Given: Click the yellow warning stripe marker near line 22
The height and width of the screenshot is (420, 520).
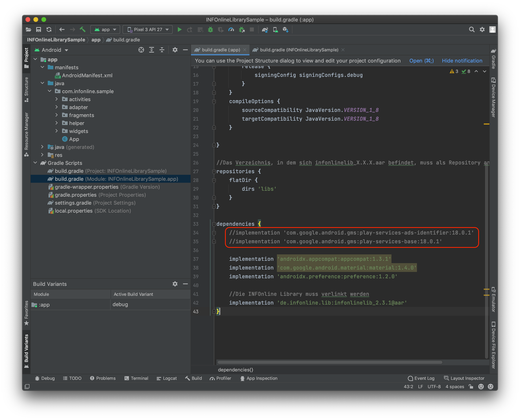Looking at the screenshot, I should [486, 124].
